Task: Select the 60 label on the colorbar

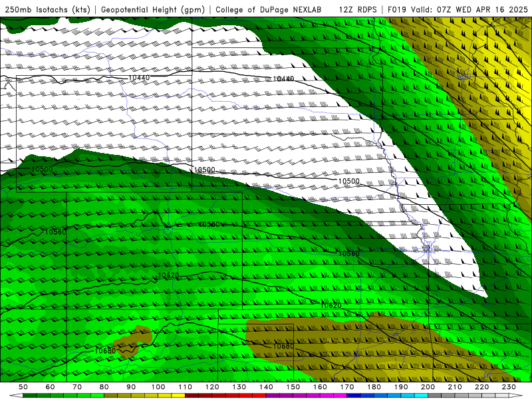Action: (50, 387)
